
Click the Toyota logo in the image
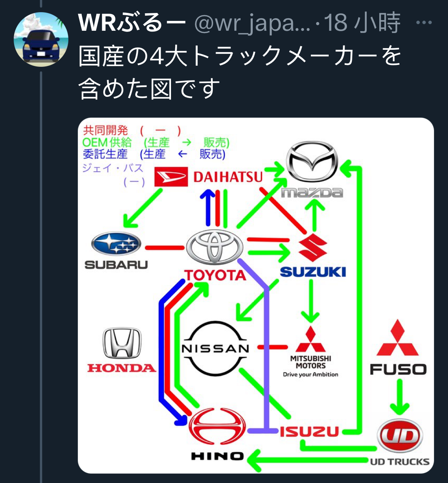pos(215,247)
